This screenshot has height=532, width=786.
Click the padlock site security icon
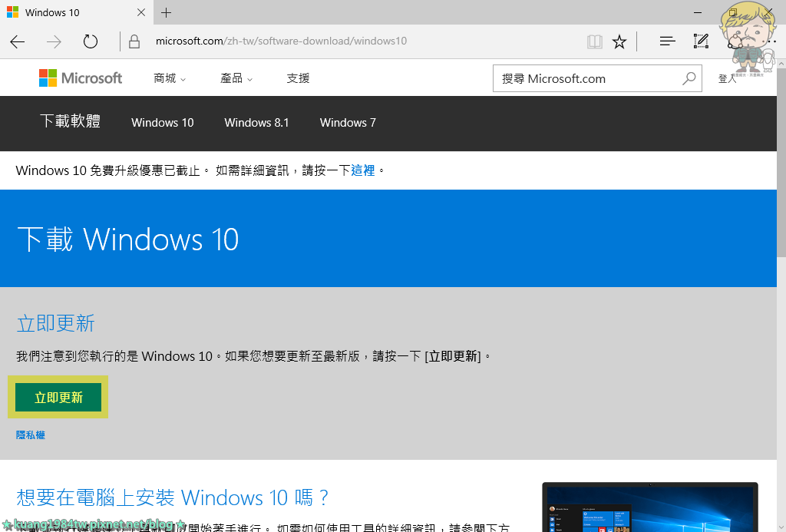click(134, 41)
